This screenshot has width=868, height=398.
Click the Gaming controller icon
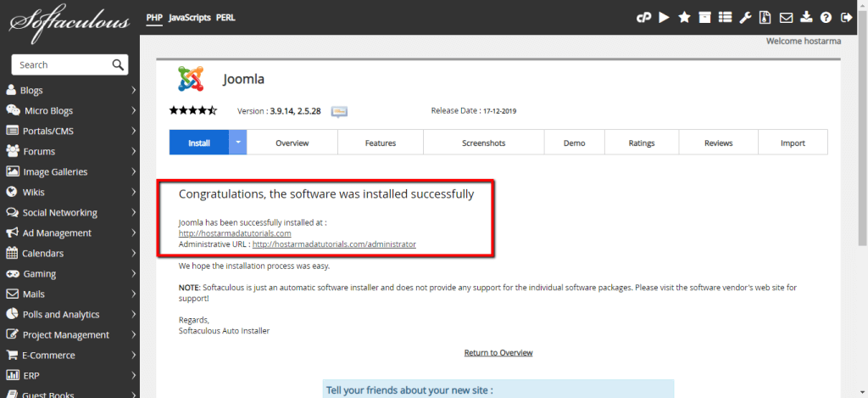tap(13, 274)
